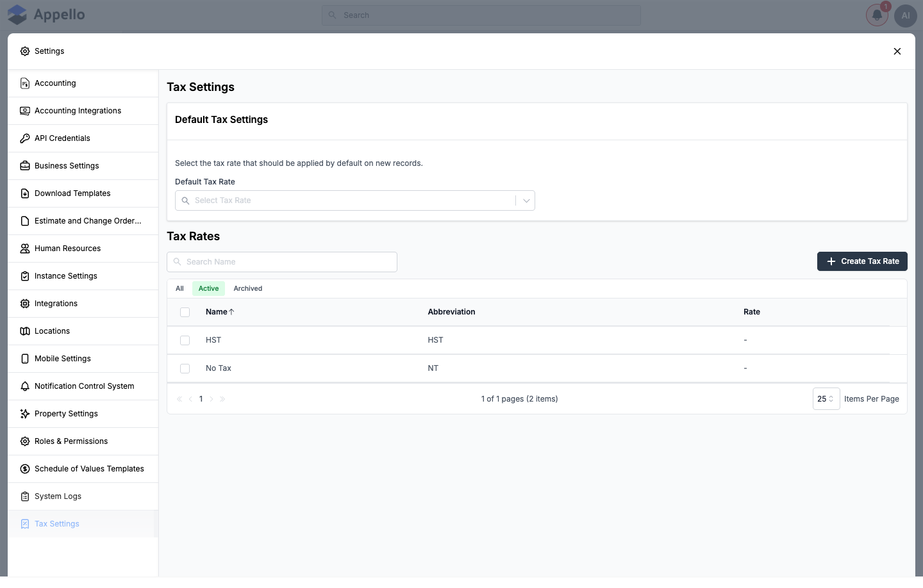Toggle the select-all checkbox in table header
This screenshot has height=588, width=923.
pos(185,313)
